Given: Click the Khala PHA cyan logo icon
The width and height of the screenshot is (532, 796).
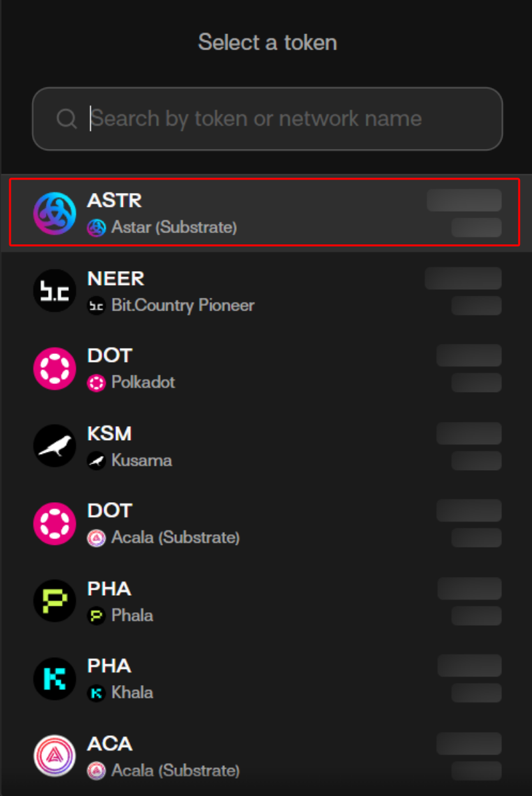Looking at the screenshot, I should [55, 678].
